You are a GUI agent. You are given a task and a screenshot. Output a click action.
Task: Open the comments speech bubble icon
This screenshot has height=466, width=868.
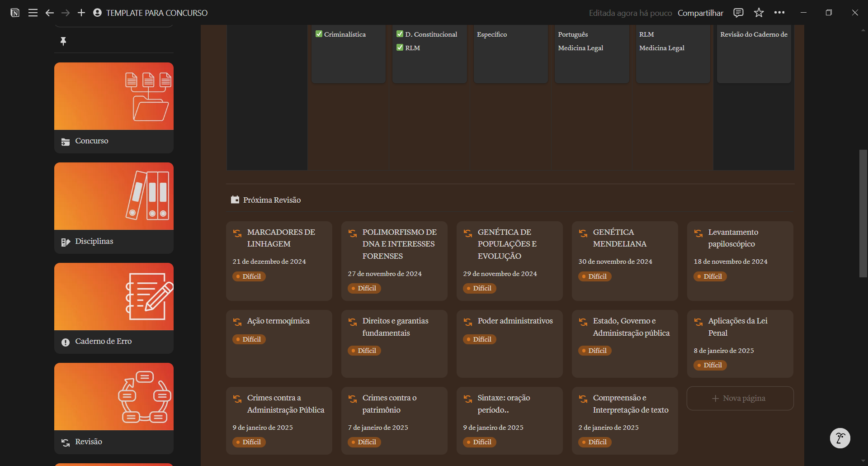[x=738, y=13]
